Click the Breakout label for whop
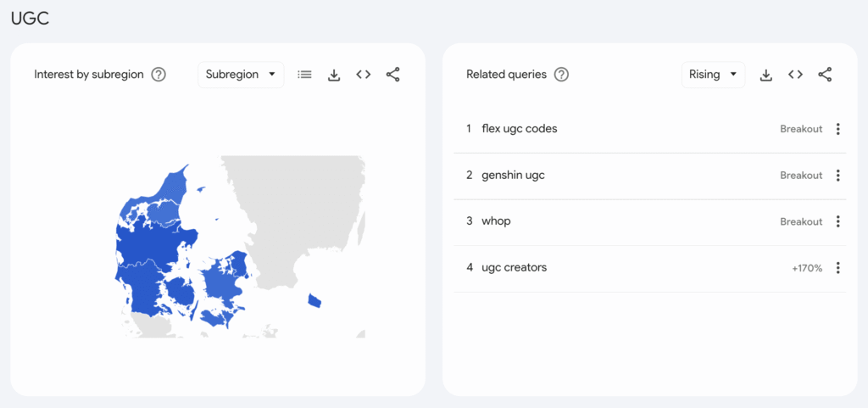Image resolution: width=868 pixels, height=408 pixels. tap(801, 221)
